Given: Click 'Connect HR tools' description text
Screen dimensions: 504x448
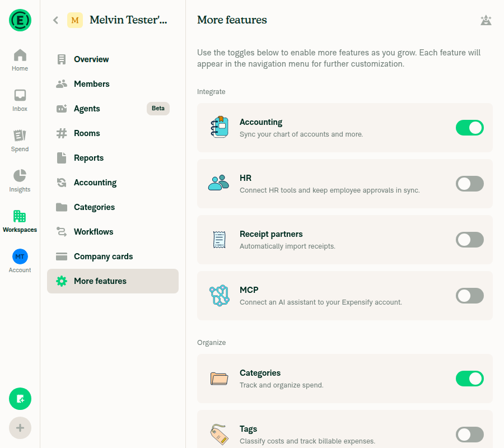Looking at the screenshot, I should [x=329, y=190].
